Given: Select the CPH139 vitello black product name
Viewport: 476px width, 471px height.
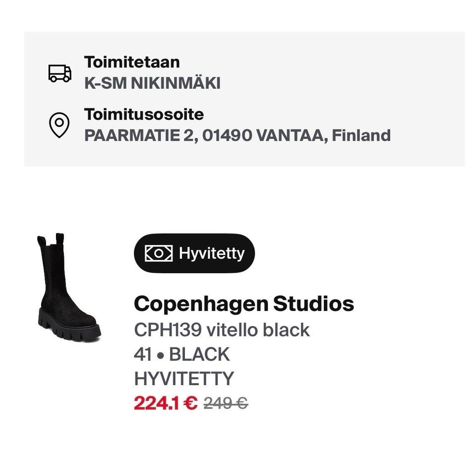Looking at the screenshot, I should click(222, 330).
